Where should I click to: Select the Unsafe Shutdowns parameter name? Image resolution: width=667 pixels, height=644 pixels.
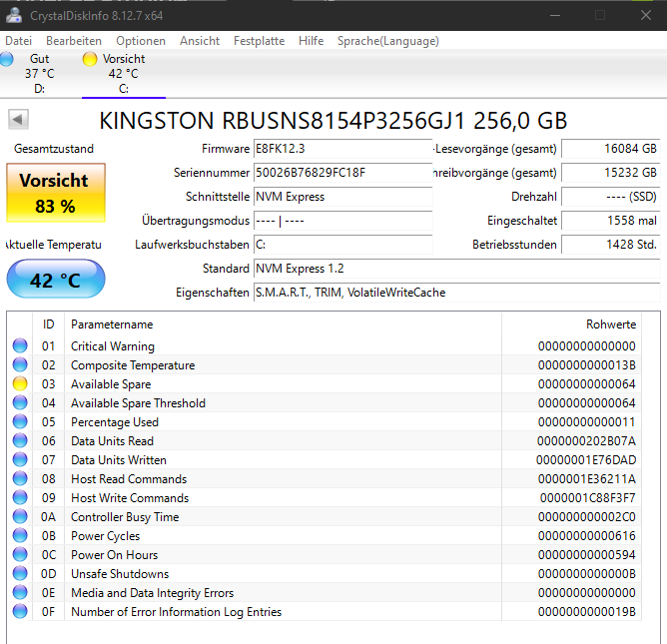pyautogui.click(x=120, y=574)
